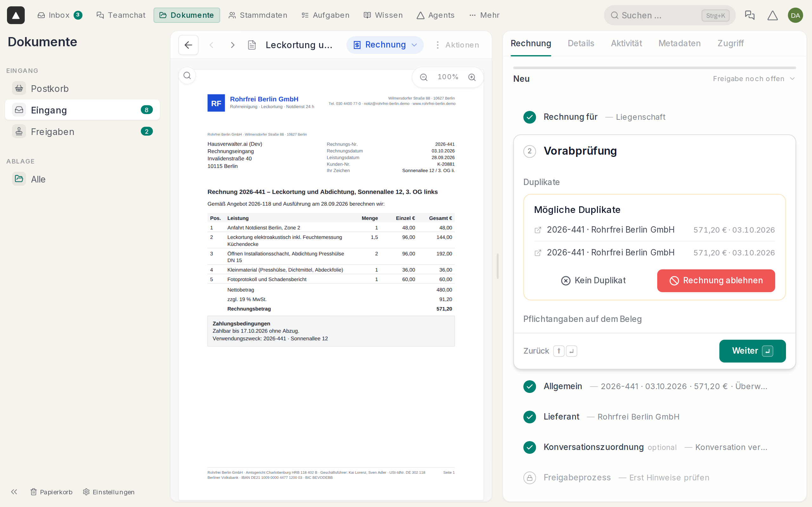Open the document search magnifier icon
The height and width of the screenshot is (507, 812).
(x=187, y=76)
